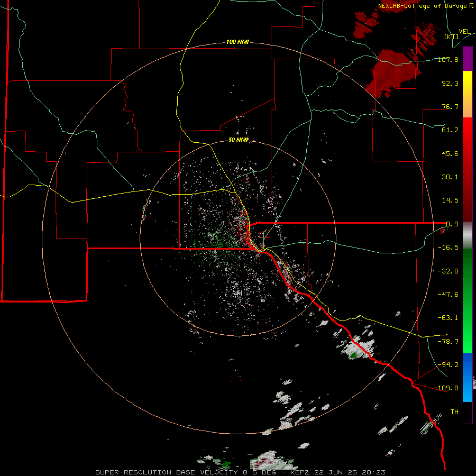Click the 50 NMI range ring label
The height and width of the screenshot is (476, 476).
pyautogui.click(x=239, y=140)
